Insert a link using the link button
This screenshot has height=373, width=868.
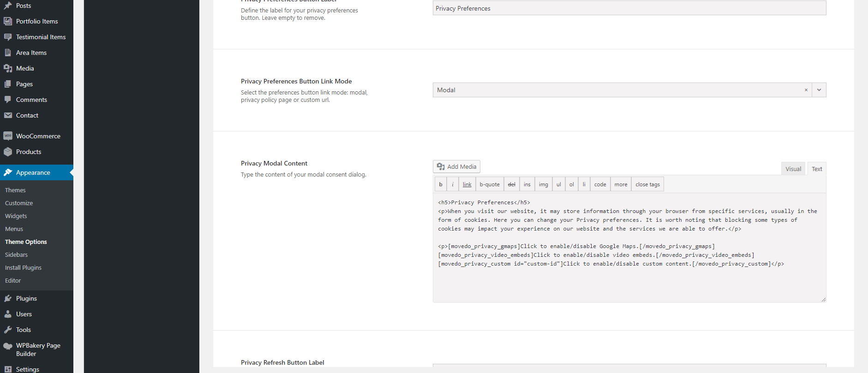click(467, 184)
